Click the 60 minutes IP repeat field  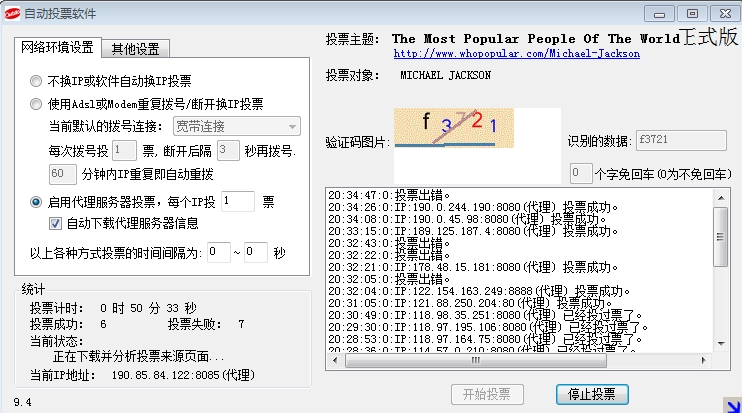click(62, 174)
